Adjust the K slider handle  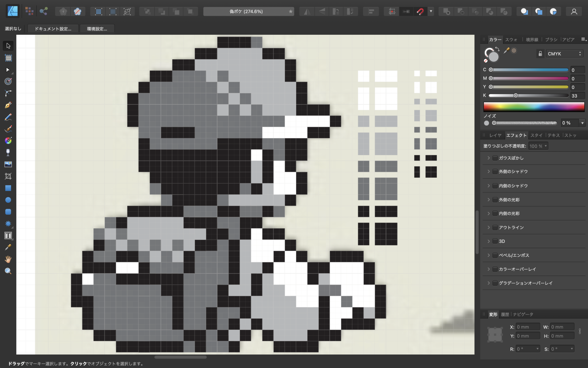tap(516, 95)
